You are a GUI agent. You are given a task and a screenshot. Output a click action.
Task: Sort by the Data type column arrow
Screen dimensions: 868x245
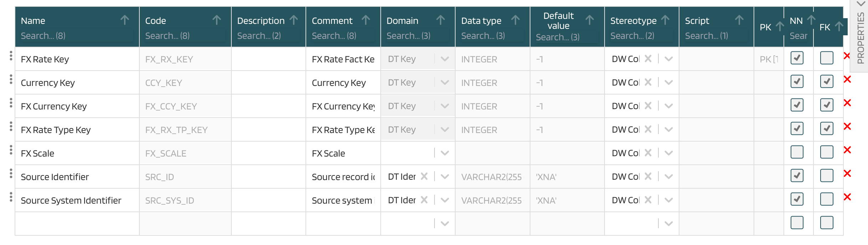(x=515, y=20)
